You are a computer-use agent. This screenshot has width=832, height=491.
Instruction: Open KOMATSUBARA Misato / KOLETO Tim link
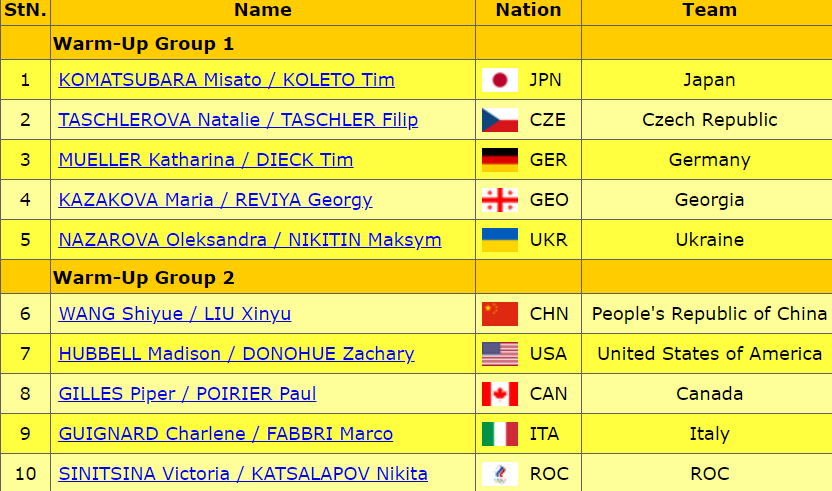pos(226,80)
